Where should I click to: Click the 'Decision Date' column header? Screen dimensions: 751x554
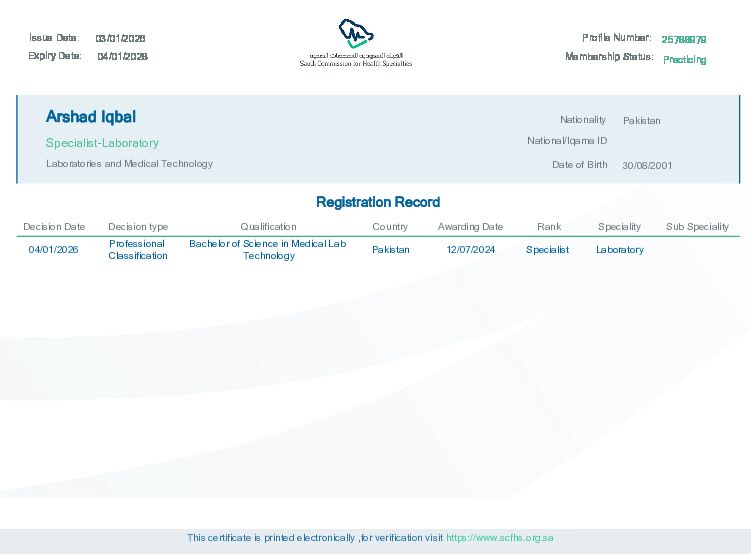point(54,227)
